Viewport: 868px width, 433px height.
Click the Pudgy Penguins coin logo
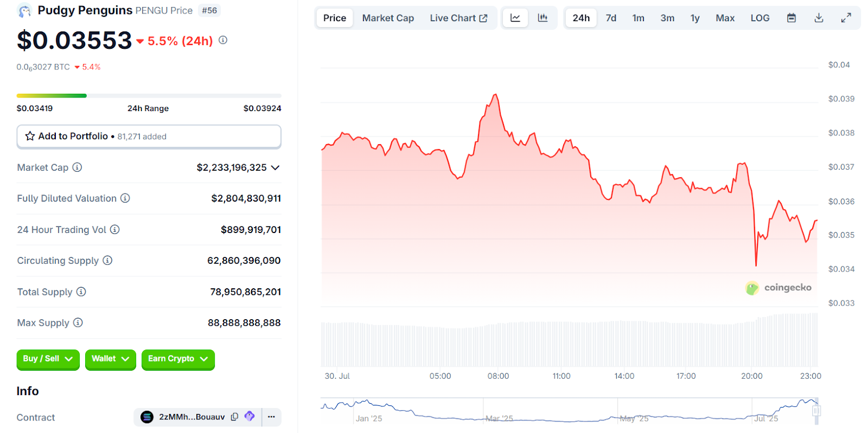point(24,10)
